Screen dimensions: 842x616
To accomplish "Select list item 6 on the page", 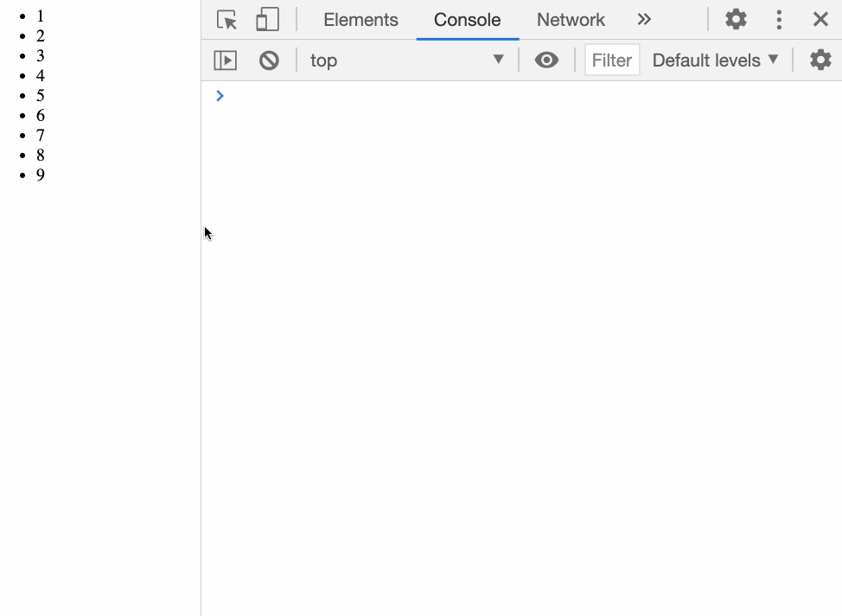I will pos(41,116).
